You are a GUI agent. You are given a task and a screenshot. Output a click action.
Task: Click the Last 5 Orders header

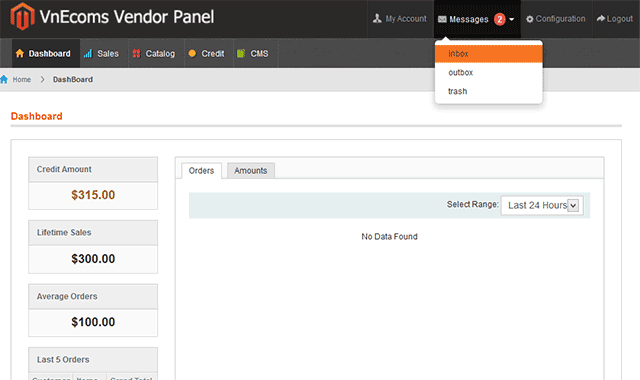(x=93, y=360)
